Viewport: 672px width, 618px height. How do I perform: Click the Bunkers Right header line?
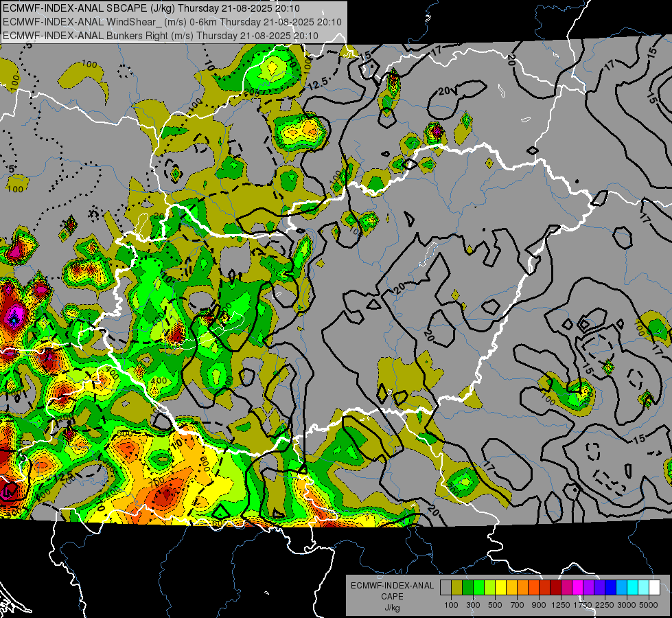[x=161, y=36]
